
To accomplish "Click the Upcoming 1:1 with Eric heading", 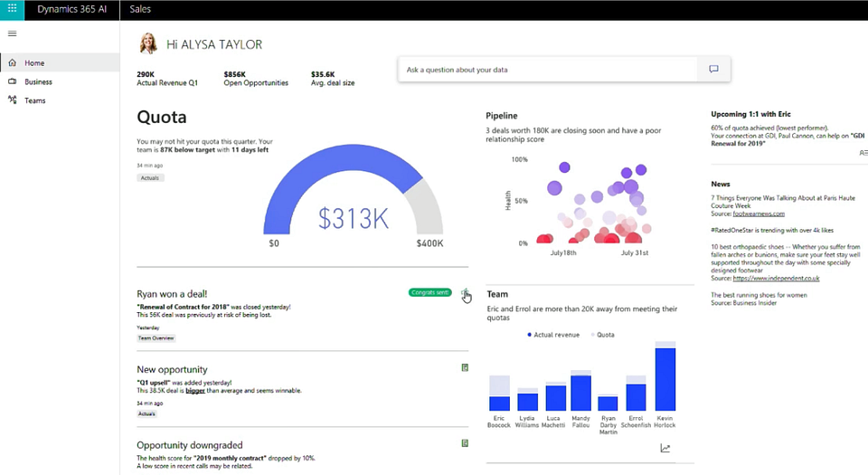I will point(750,114).
